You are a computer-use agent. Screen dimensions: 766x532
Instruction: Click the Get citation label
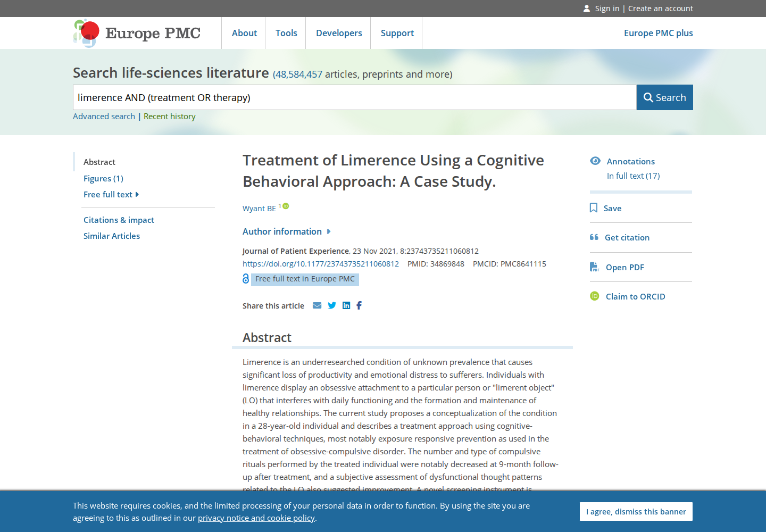coord(627,238)
